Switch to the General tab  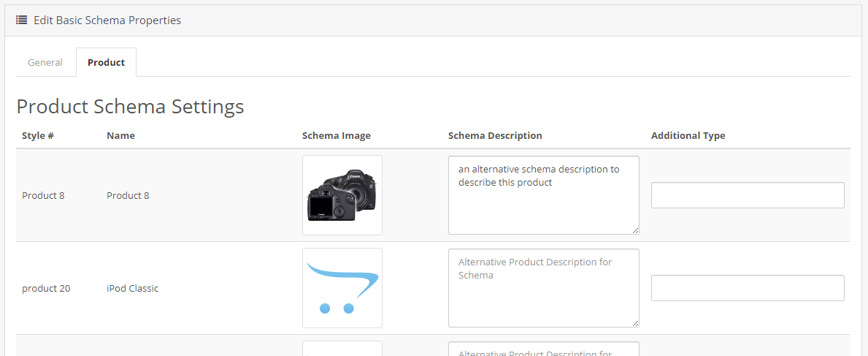pyautogui.click(x=45, y=63)
